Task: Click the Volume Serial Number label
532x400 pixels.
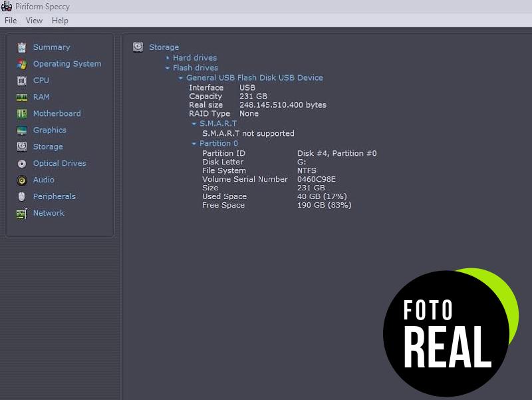Action: [245, 179]
